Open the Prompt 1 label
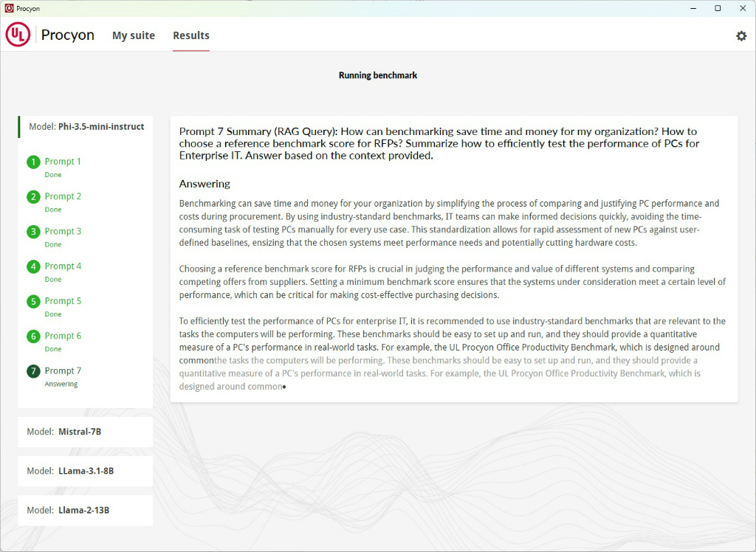 63,162
